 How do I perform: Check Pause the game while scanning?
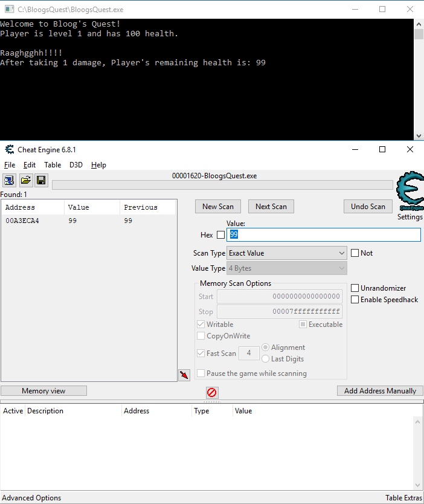pyautogui.click(x=201, y=373)
